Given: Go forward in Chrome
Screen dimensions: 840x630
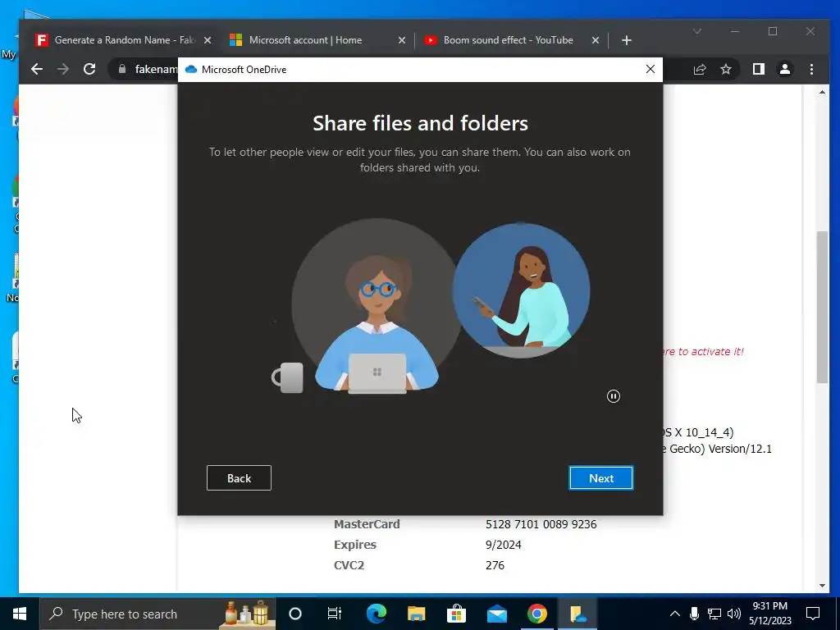Looking at the screenshot, I should tap(63, 69).
